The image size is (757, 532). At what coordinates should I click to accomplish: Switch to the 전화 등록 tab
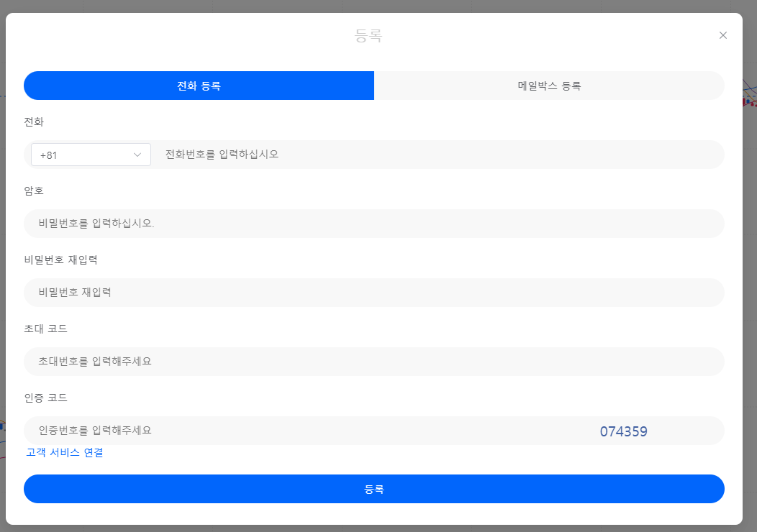(x=199, y=86)
